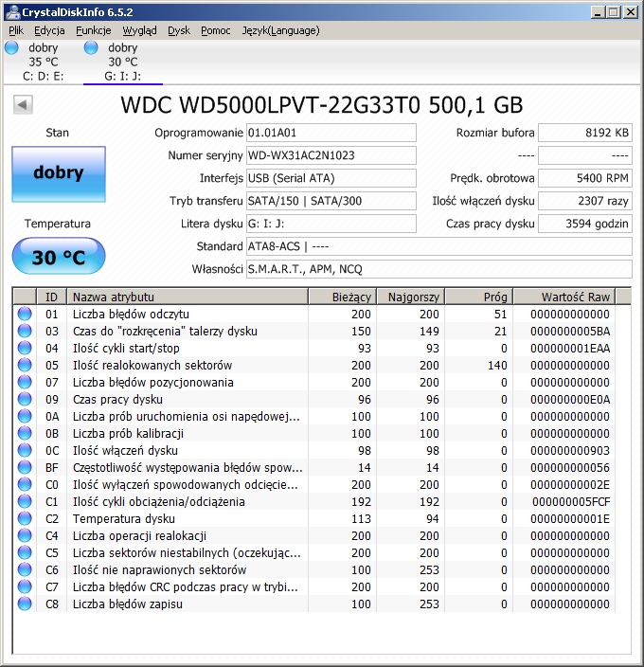This screenshot has width=644, height=667.
Task: Click the 'Próg' column header
Action: [x=478, y=297]
